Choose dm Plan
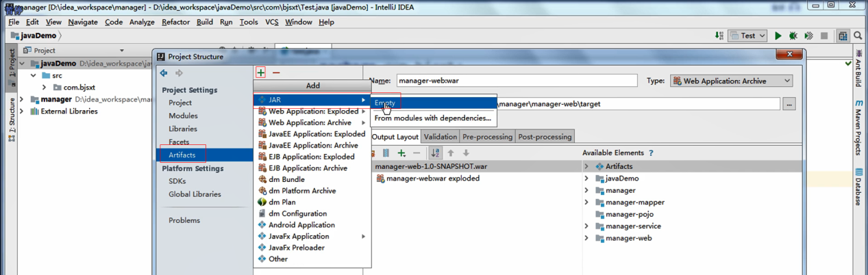Screen dimensions: 868x275 312,202
